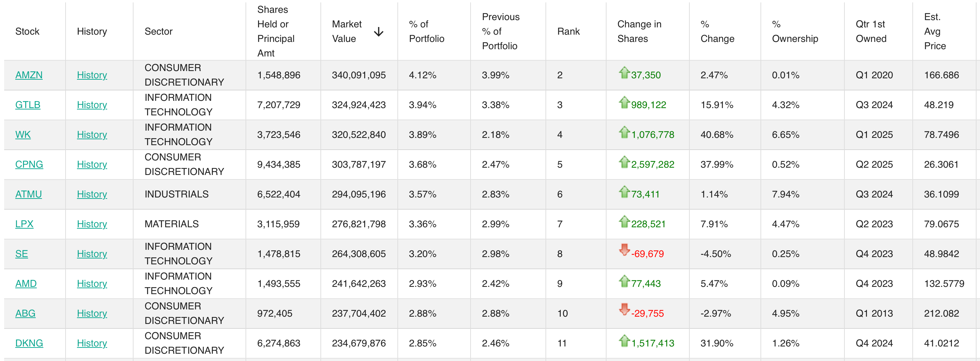
Task: Click the Market Value sort descending arrow
Action: point(378,32)
